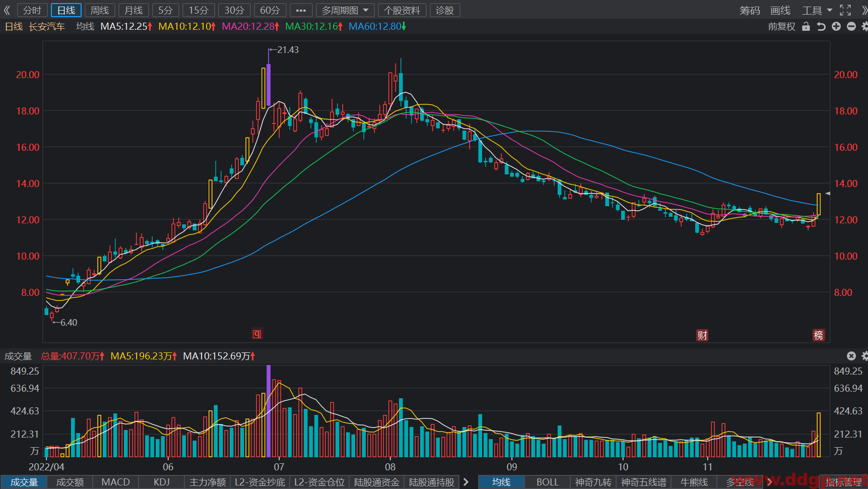This screenshot has height=489, width=868.
Task: Open 多周期图 dropdown
Action: click(x=345, y=10)
